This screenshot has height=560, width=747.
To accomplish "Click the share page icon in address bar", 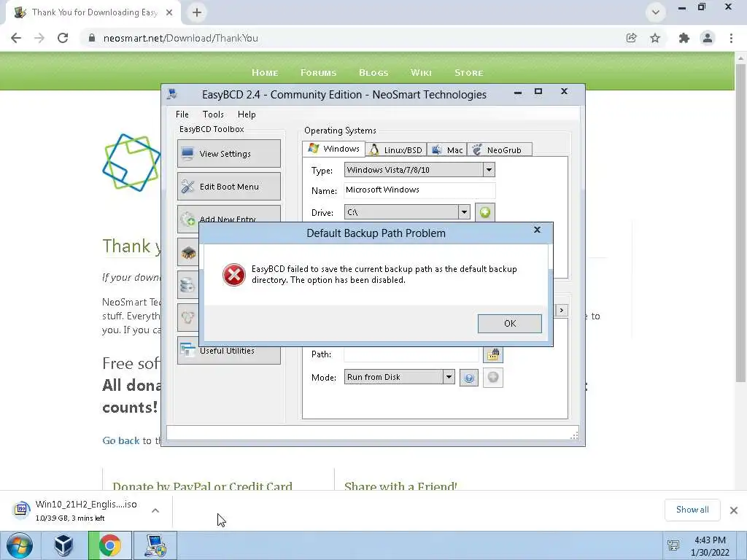I will [x=631, y=38].
